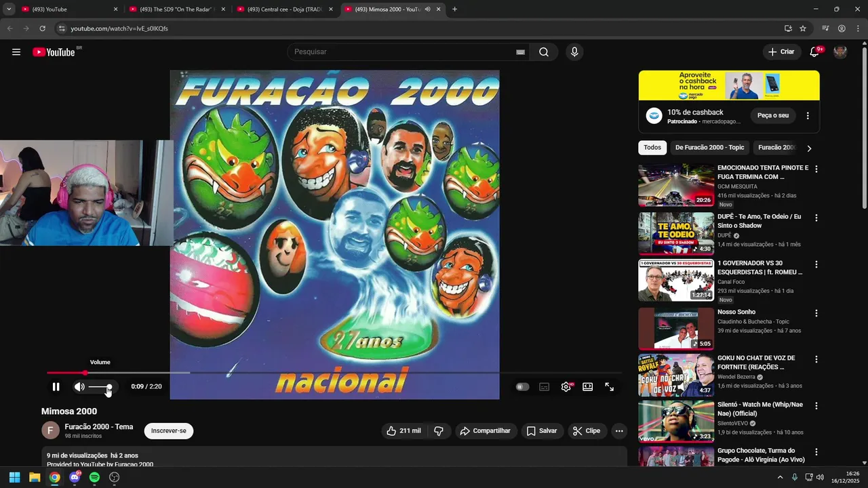Open Chrome three-dot menu
Image resolution: width=868 pixels, height=488 pixels.
click(x=858, y=28)
